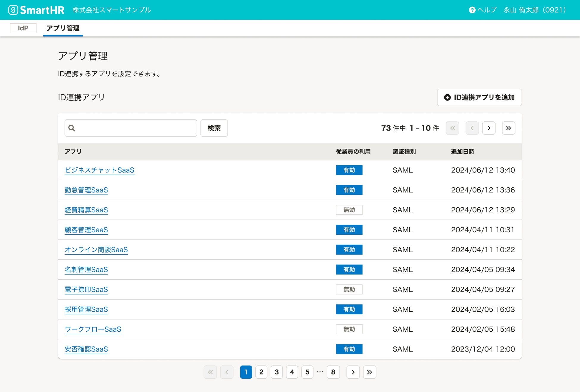The height and width of the screenshot is (392, 580).
Task: Click 無効 status badge of ワークフローSaaS
Action: point(349,329)
